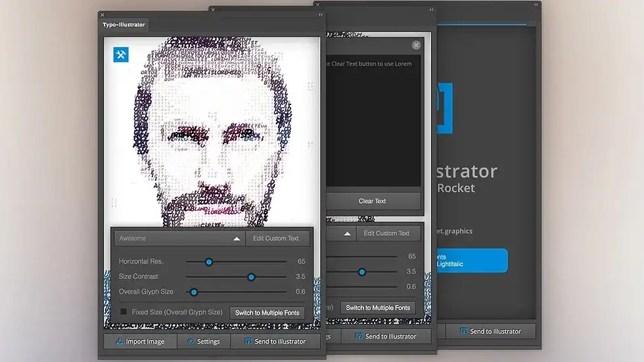Open Settings in front panel
Image resolution: width=644 pixels, height=362 pixels.
pyautogui.click(x=203, y=342)
